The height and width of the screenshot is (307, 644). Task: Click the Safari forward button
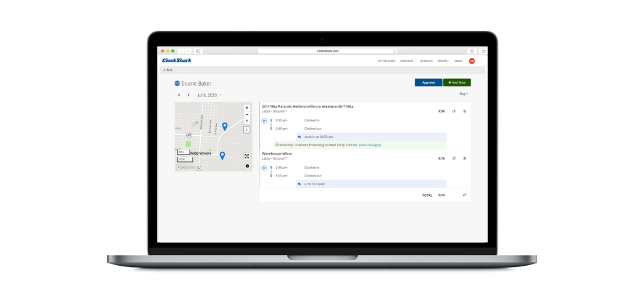click(188, 51)
